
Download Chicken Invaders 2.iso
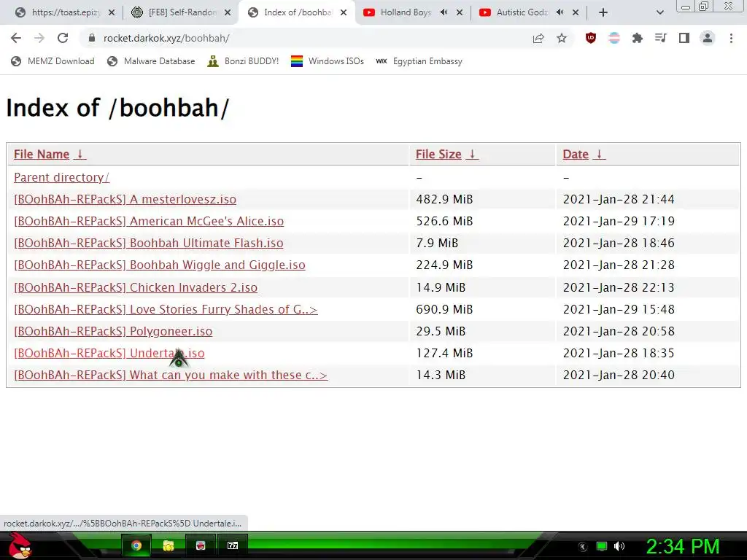(136, 287)
